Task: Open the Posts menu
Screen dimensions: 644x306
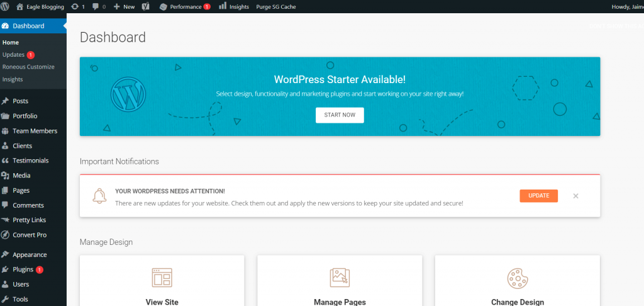Action: coord(21,101)
